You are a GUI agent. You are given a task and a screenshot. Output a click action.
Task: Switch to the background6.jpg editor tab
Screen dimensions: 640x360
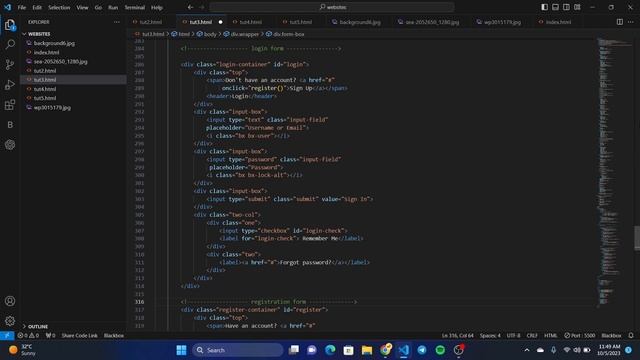click(360, 22)
